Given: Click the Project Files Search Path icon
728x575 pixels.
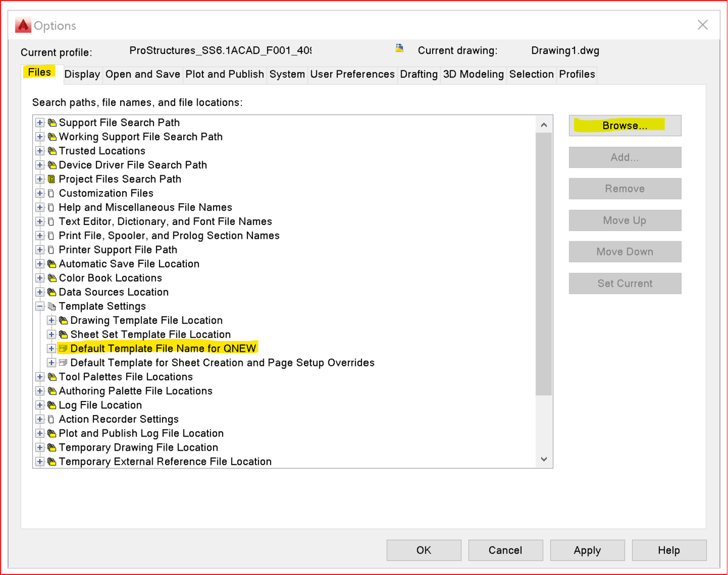Looking at the screenshot, I should coord(52,179).
